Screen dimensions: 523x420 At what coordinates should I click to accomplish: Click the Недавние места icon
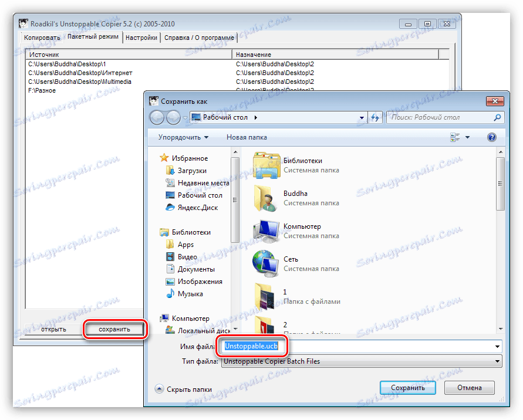click(x=170, y=182)
